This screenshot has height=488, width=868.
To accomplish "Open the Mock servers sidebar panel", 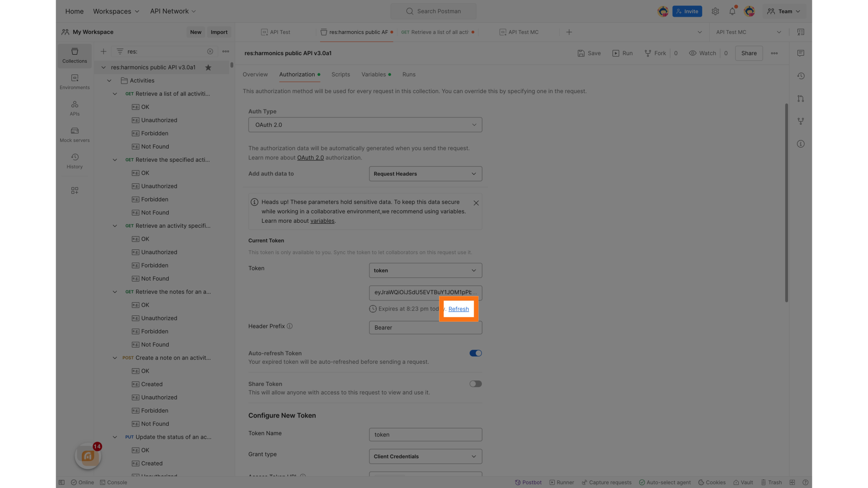I will click(75, 135).
